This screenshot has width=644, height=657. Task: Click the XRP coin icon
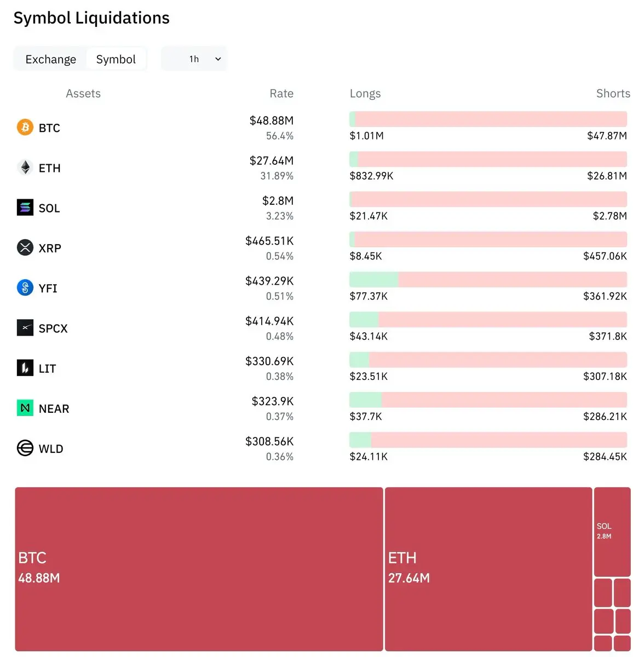[25, 247]
